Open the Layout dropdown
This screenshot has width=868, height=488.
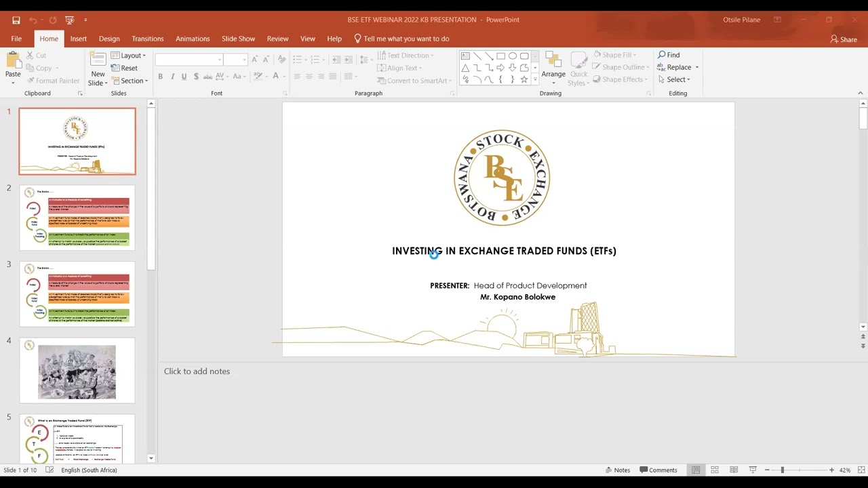(129, 56)
